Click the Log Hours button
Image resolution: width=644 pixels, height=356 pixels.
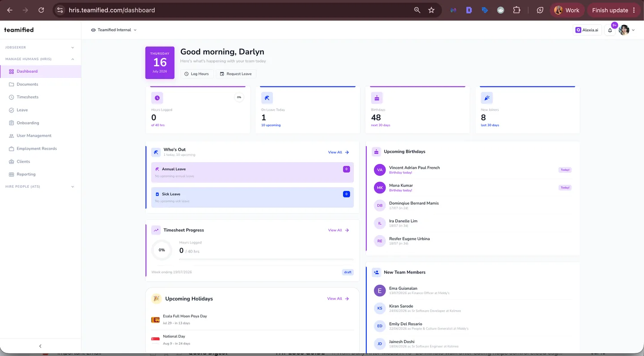[x=197, y=74]
